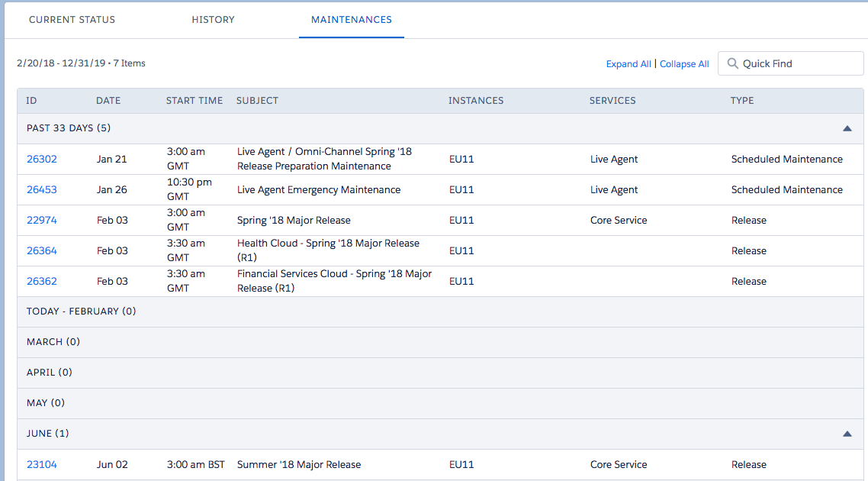Toggle the Past 33 Days (5) header label
Image resolution: width=868 pixels, height=481 pixels.
pos(69,128)
